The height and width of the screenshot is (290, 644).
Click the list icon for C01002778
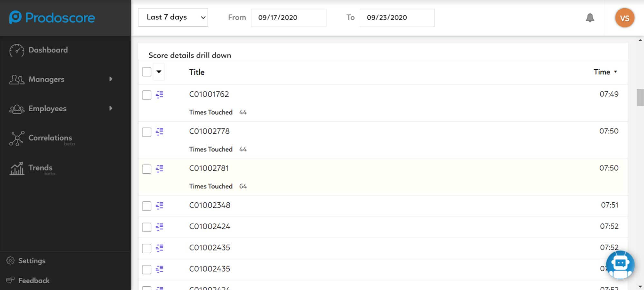pos(159,131)
